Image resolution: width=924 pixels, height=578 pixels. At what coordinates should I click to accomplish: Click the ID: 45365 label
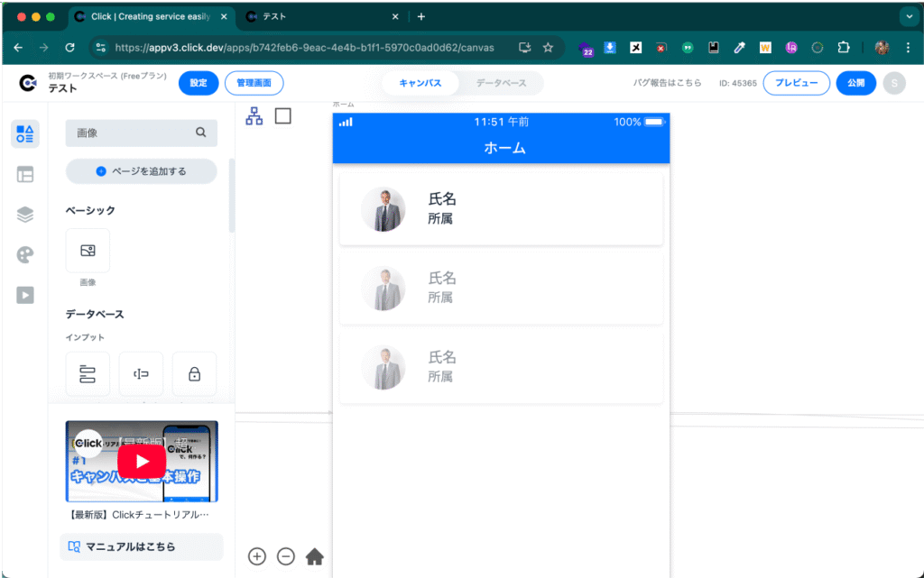click(738, 83)
